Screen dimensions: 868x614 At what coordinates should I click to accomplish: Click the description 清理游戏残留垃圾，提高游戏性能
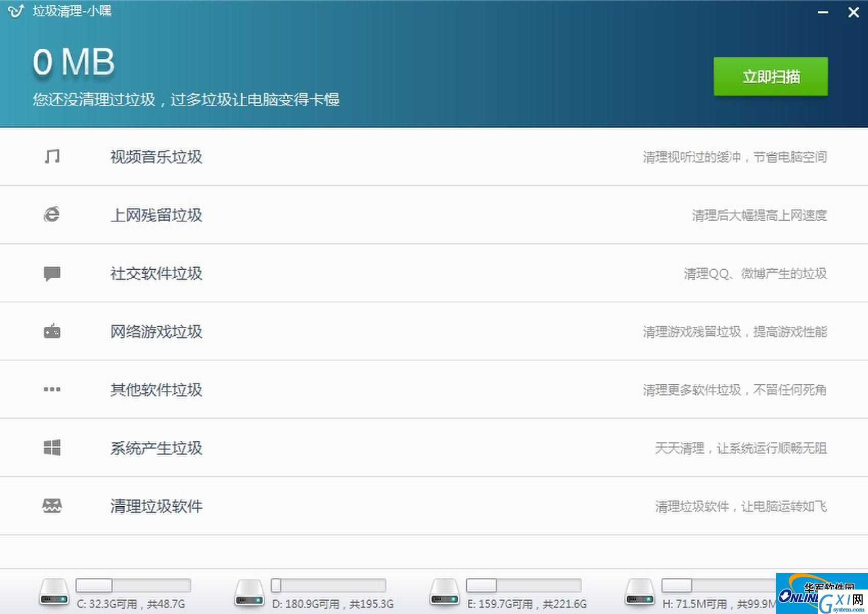(x=735, y=332)
